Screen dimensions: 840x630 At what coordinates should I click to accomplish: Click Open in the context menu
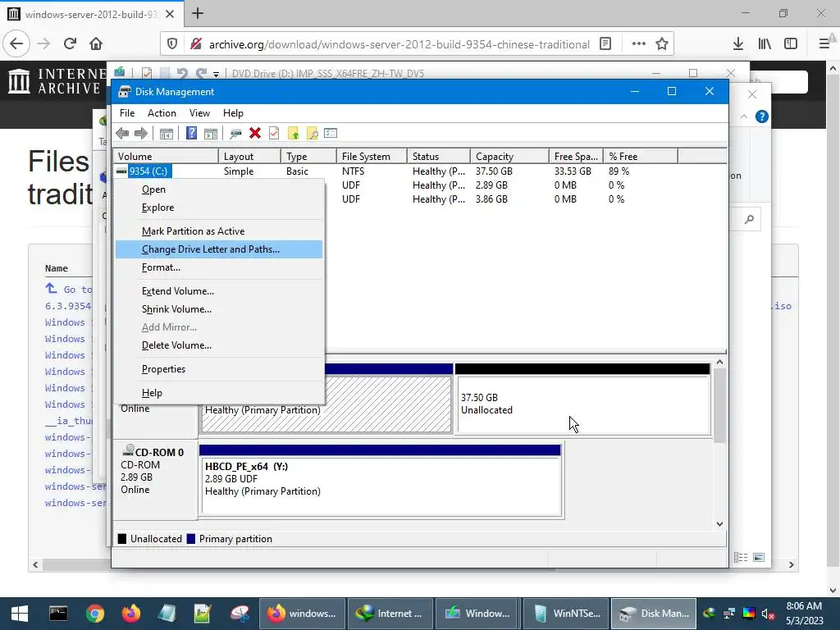click(x=219, y=189)
